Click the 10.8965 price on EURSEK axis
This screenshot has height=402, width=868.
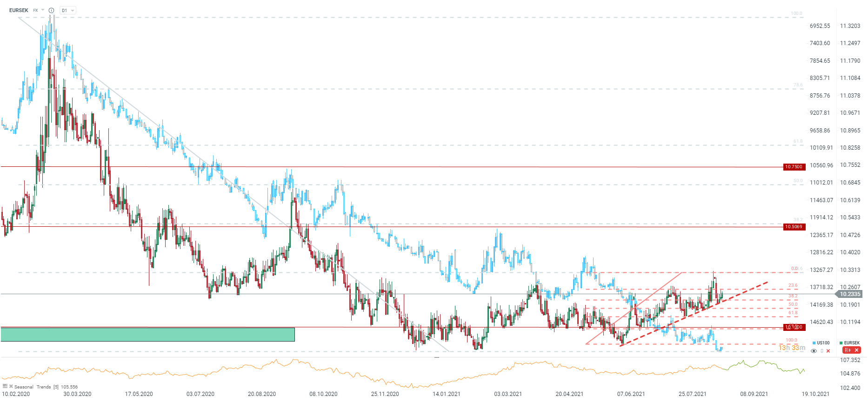click(x=850, y=131)
